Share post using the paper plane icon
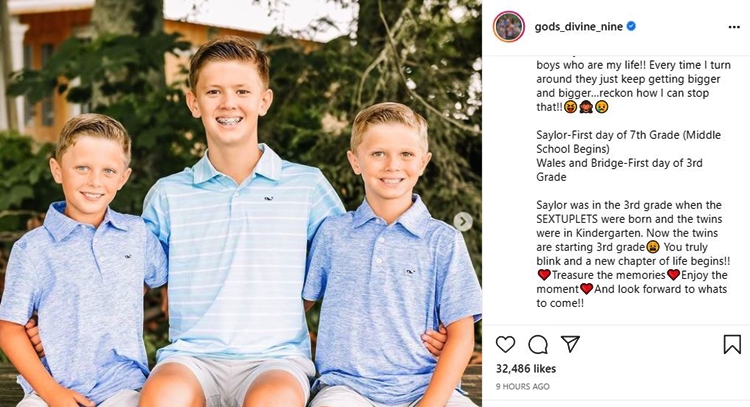 [570, 344]
